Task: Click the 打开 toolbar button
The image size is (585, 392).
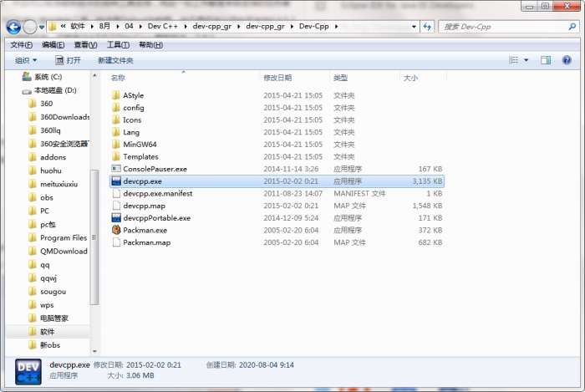Action: click(68, 60)
